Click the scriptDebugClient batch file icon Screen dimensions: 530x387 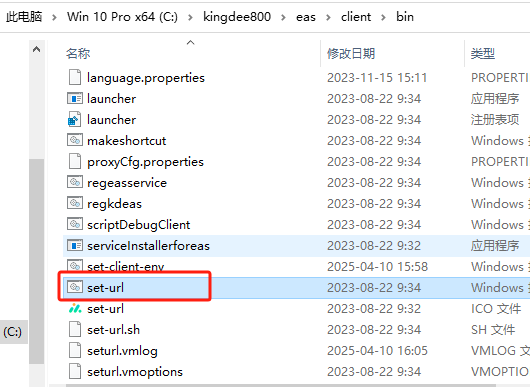tap(75, 224)
